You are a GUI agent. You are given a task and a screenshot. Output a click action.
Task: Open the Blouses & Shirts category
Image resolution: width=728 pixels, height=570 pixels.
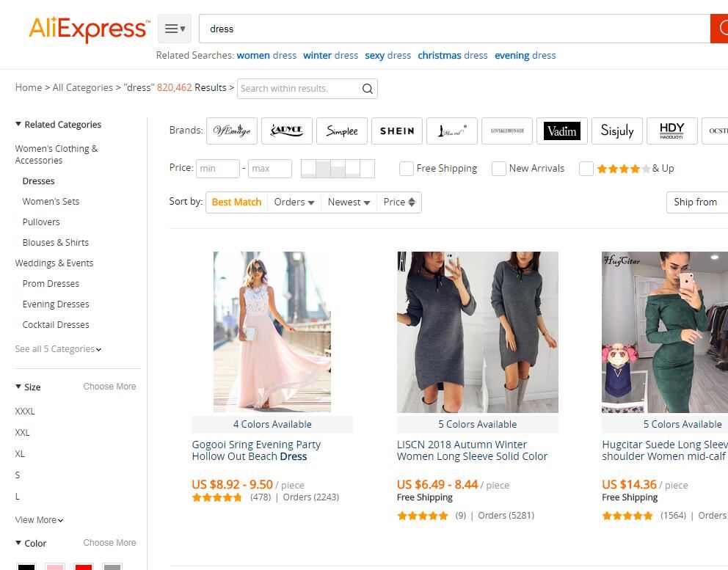(x=56, y=242)
